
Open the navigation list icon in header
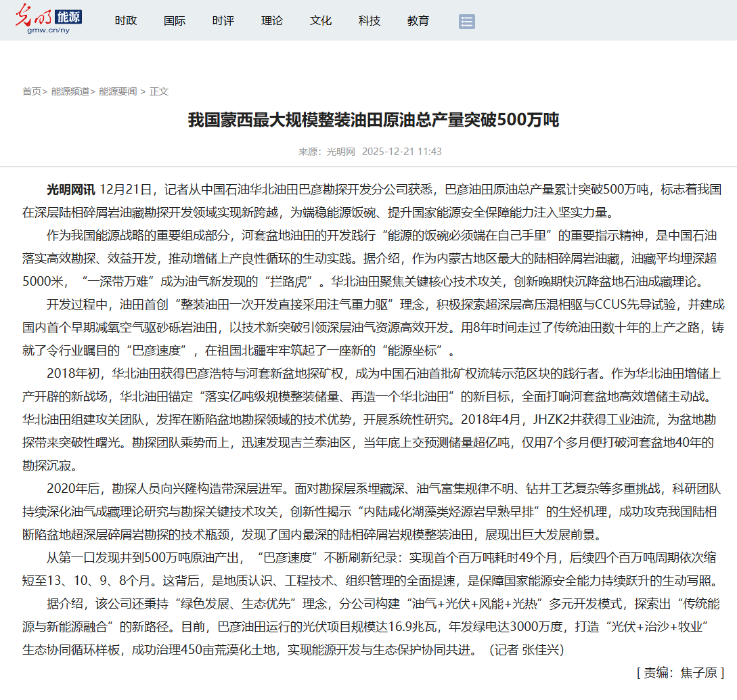click(x=466, y=22)
